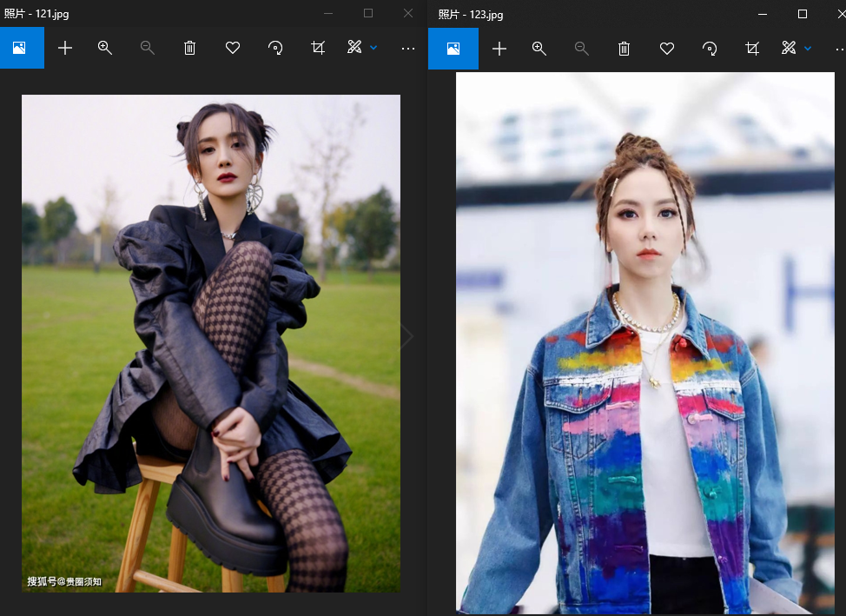Click blue view-all-photos button in 123.jpg window
Viewport: 846px width, 616px height.
click(453, 50)
